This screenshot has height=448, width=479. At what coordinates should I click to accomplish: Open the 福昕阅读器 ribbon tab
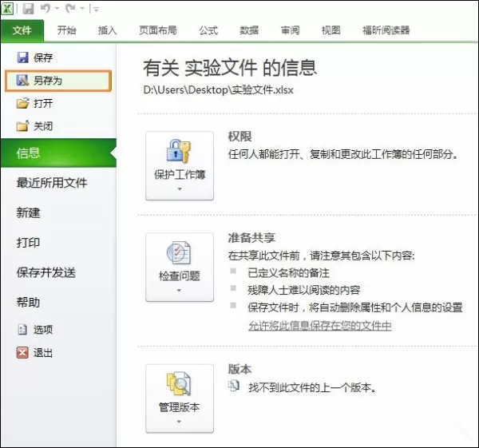(x=386, y=30)
